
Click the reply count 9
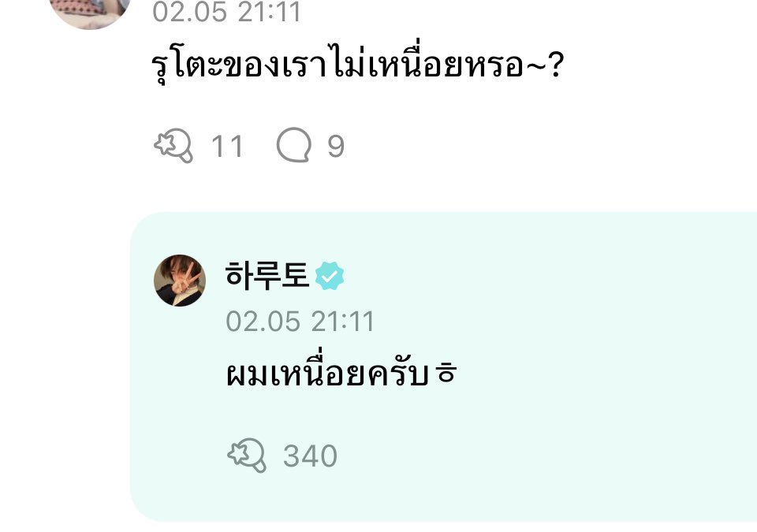click(336, 147)
